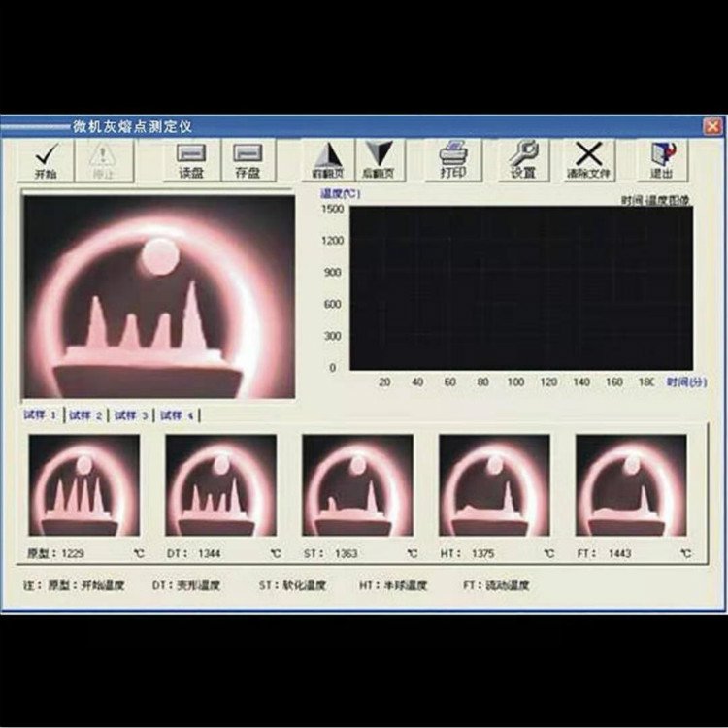The image size is (728, 728).
Task: Open 读盘 (Load from disk)
Action: tap(189, 159)
